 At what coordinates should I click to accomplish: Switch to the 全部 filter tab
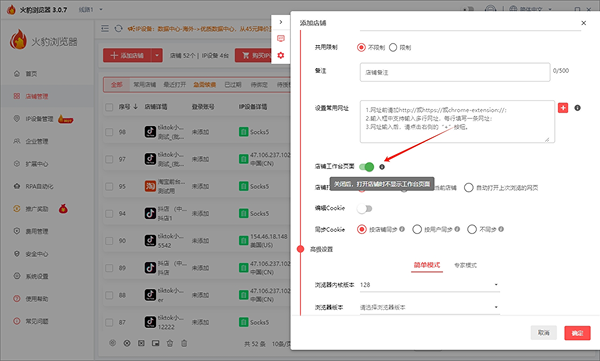(x=117, y=85)
